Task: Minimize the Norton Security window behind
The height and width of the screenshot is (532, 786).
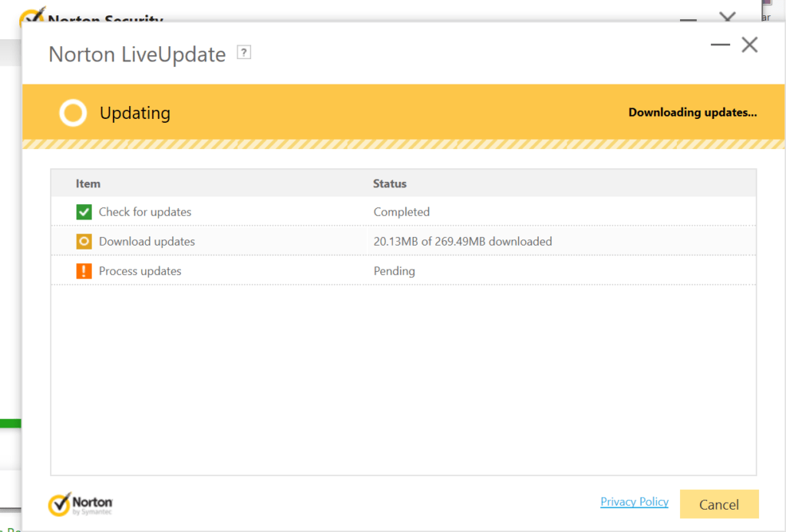Action: pos(689,19)
